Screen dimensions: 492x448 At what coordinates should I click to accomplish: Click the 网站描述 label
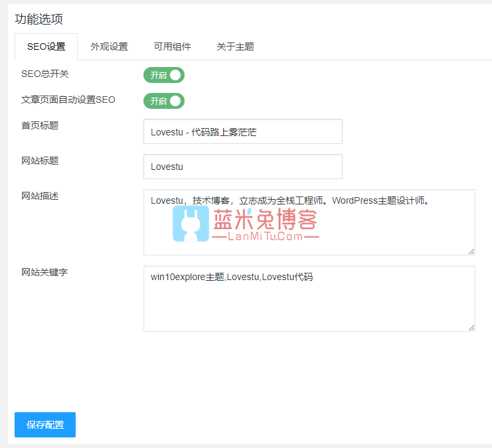40,196
